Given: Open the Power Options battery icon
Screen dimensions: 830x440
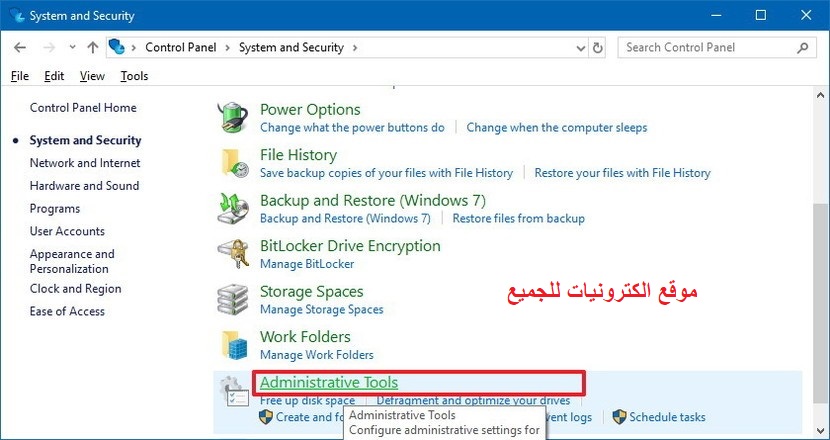Looking at the screenshot, I should pyautogui.click(x=232, y=117).
